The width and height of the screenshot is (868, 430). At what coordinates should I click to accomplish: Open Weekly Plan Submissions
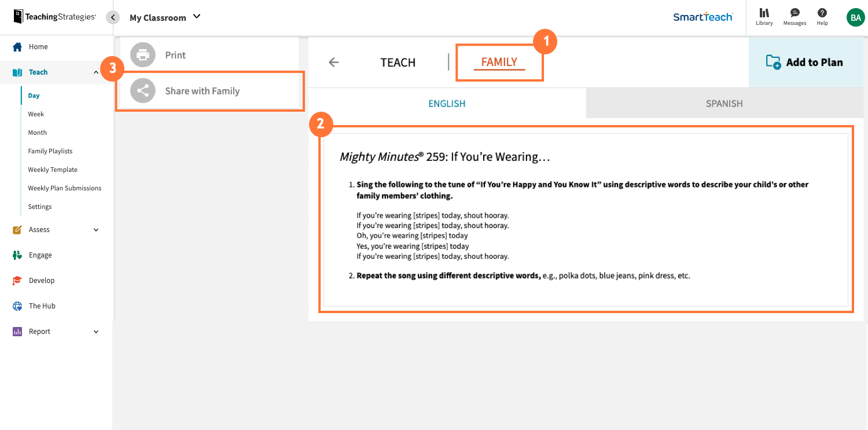65,188
